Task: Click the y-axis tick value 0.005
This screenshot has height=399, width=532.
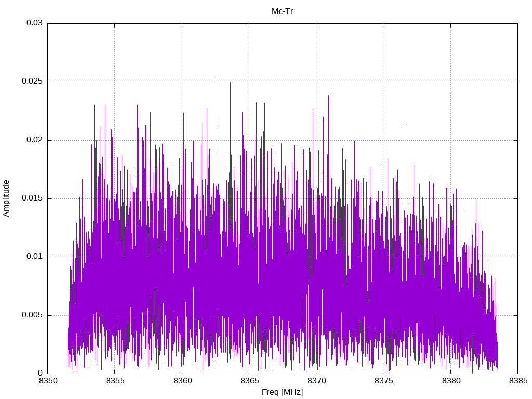Action: [32, 315]
